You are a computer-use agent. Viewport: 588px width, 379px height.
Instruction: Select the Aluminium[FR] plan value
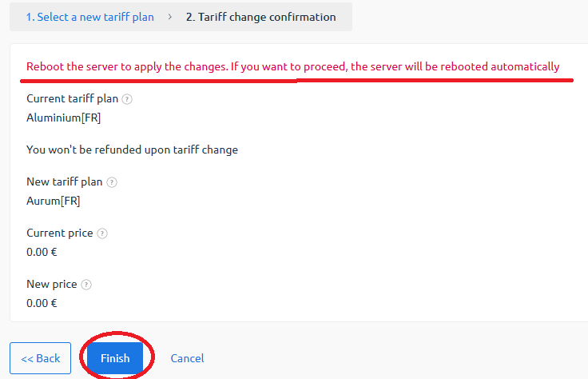[63, 118]
